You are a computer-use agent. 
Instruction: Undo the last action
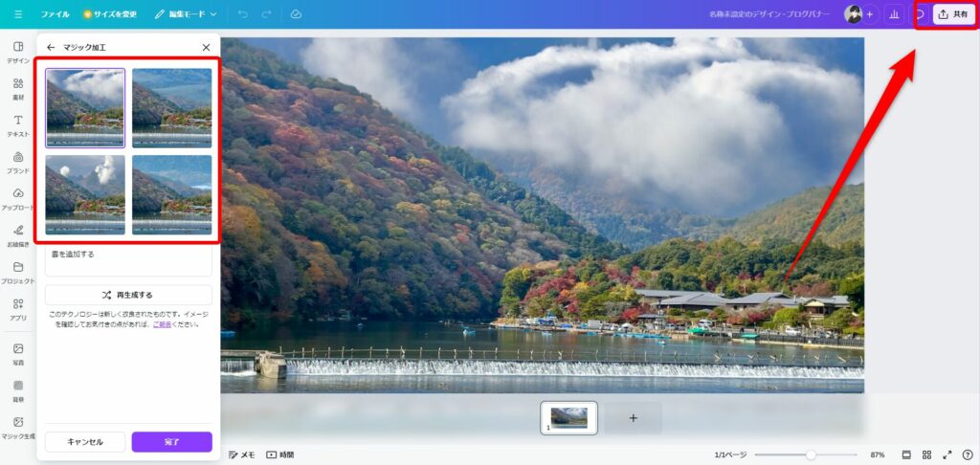point(243,13)
